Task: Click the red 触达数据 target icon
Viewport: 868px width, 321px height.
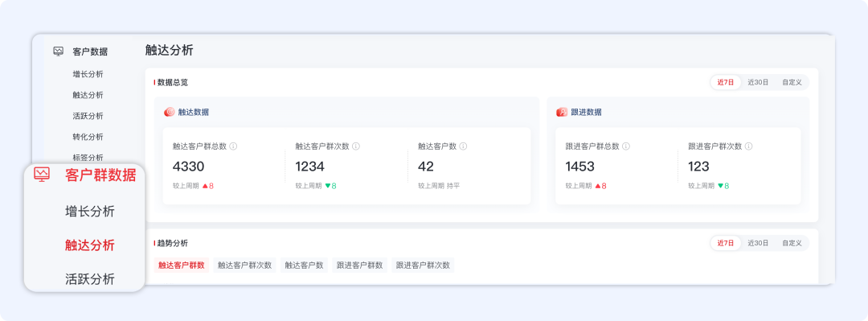Action: 170,112
